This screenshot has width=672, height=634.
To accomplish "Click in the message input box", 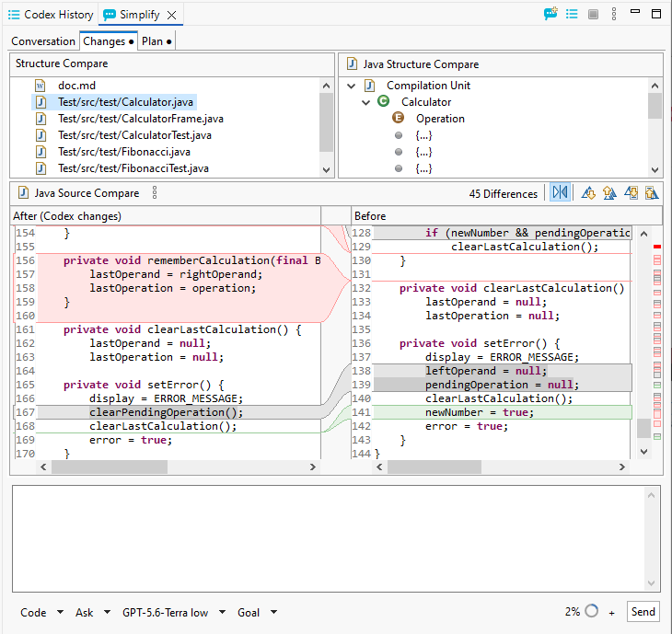I will 329,538.
